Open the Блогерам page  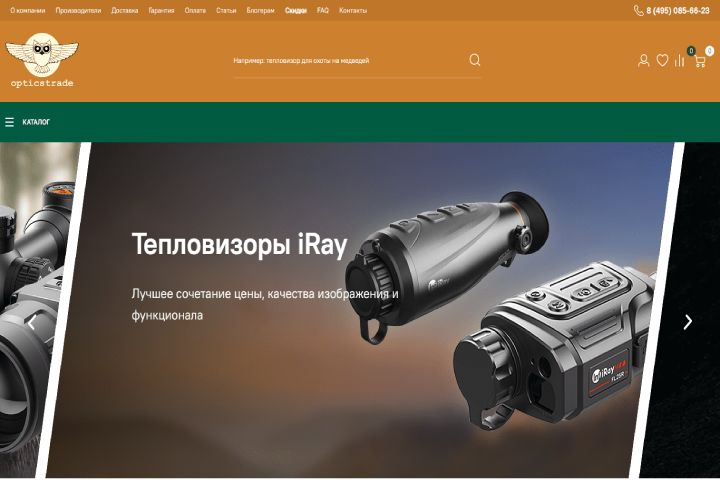(260, 10)
